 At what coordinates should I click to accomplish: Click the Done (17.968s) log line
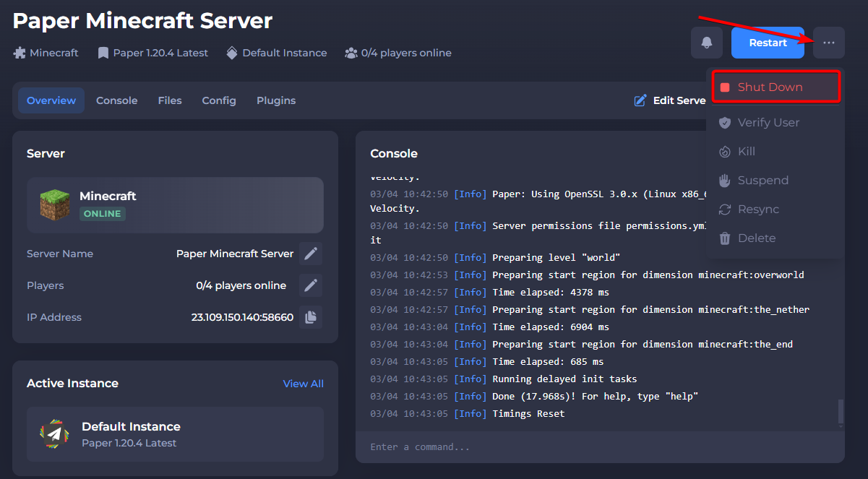(534, 397)
